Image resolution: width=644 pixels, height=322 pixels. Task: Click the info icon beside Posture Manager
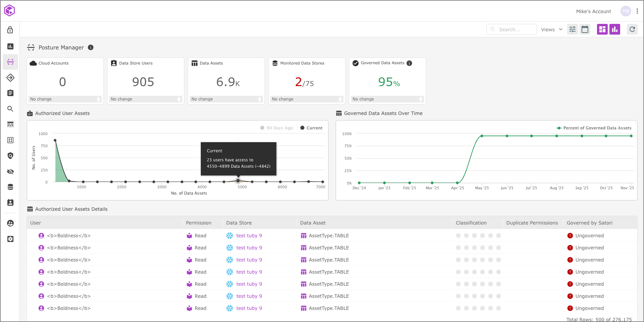point(91,47)
